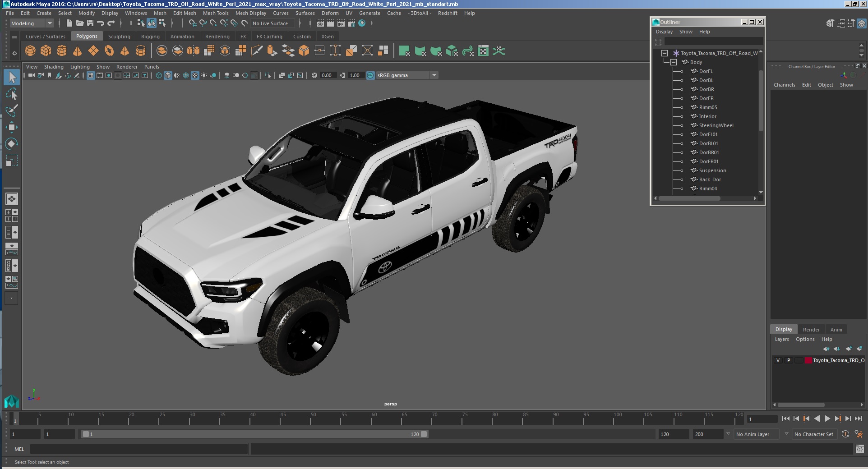Image resolution: width=868 pixels, height=469 pixels.
Task: Click frame 60 on the timeline
Action: pyautogui.click(x=372, y=419)
